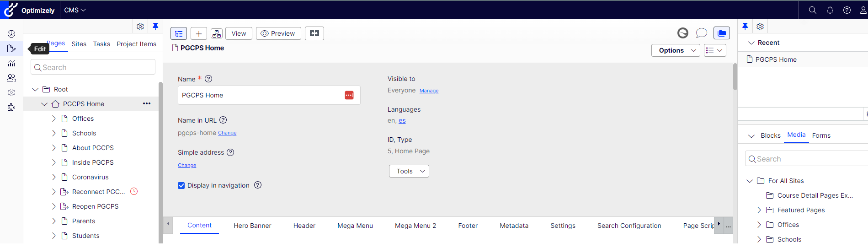Screen dimensions: 868x248
Task: Collapse the PGCPS Home tree node
Action: (x=44, y=104)
